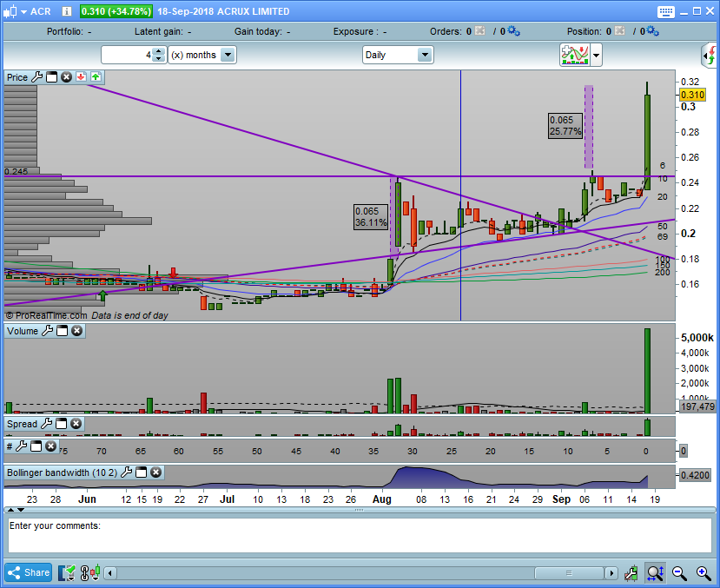Click the Bollinger bandwidth (10 2) label
This screenshot has width=720, height=588.
click(x=62, y=472)
